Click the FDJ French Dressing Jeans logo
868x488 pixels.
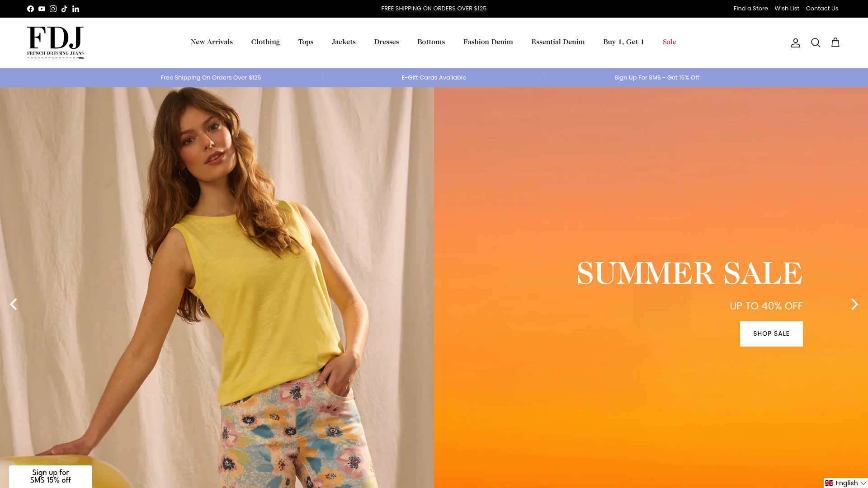tap(55, 42)
